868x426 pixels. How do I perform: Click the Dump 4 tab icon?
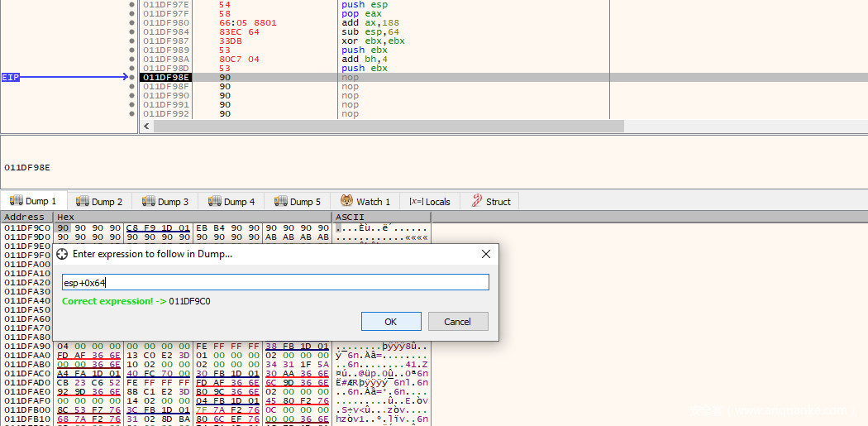pyautogui.click(x=215, y=202)
